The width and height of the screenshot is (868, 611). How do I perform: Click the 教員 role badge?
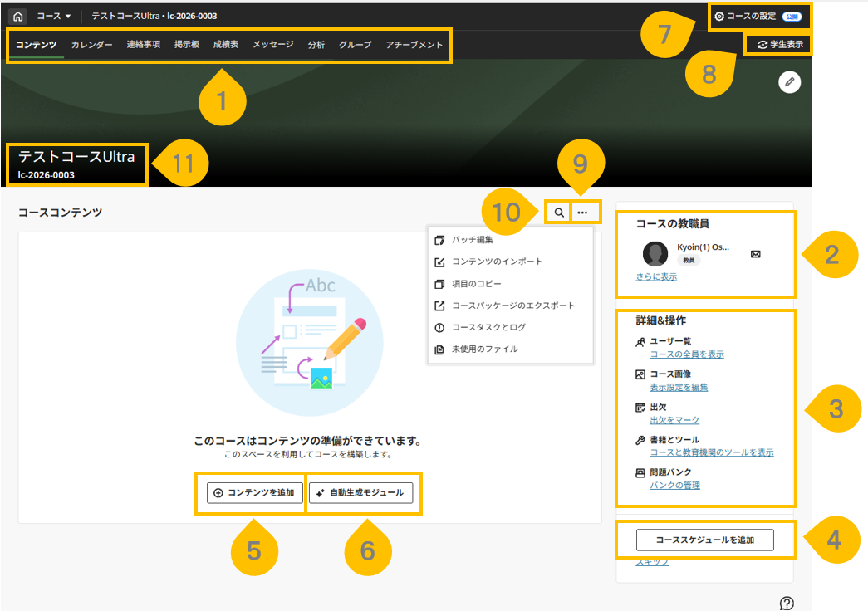pyautogui.click(x=689, y=260)
